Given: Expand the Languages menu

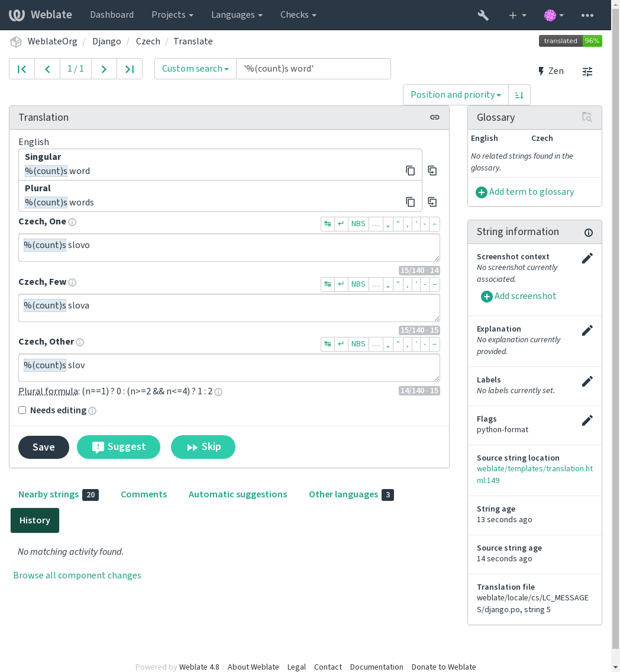Looking at the screenshot, I should [237, 15].
